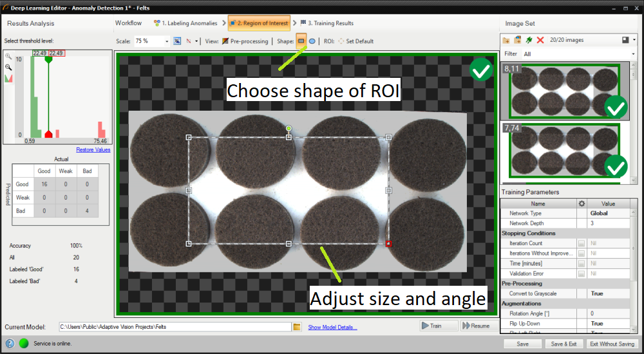Image resolution: width=644 pixels, height=354 pixels.
Task: Click the green threshold slider handle
Action: 48,53
